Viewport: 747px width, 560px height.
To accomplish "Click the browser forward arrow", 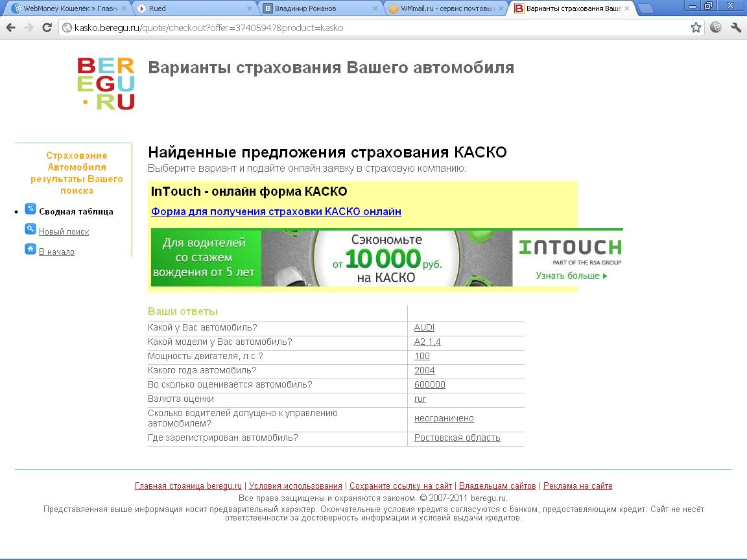I will pyautogui.click(x=29, y=28).
